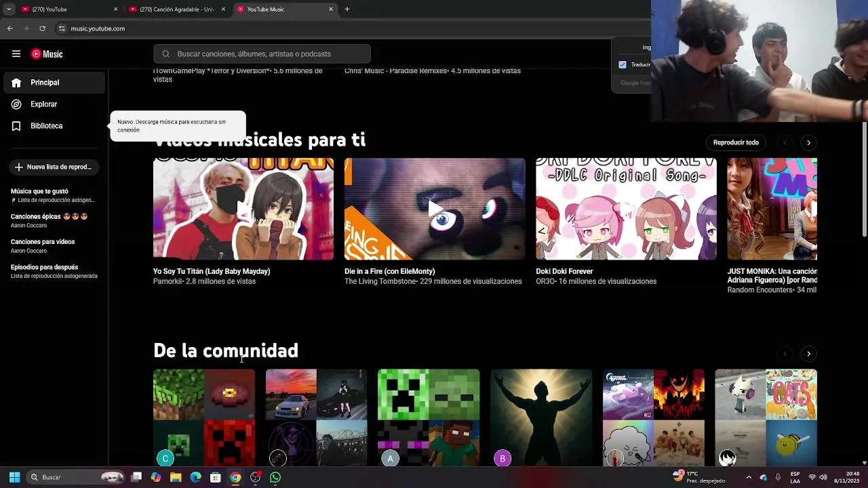Toggle the Traducir checkbox in translate popup
868x488 pixels.
623,65
